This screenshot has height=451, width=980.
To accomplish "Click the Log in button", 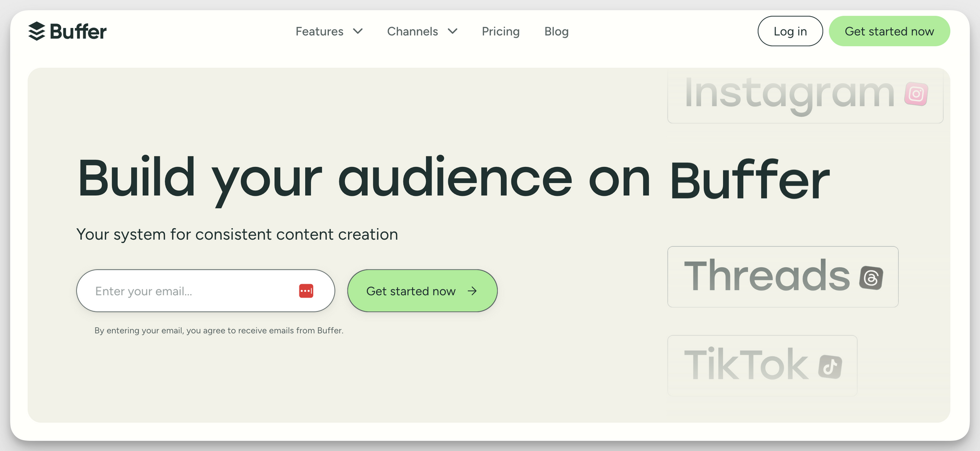I will click(x=790, y=31).
